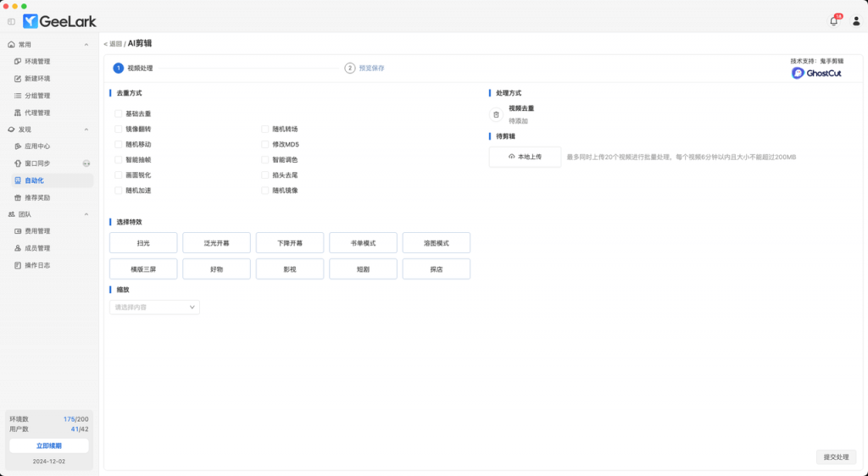The height and width of the screenshot is (476, 868).
Task: Collapse the 常用 sidebar section
Action: [x=86, y=45]
